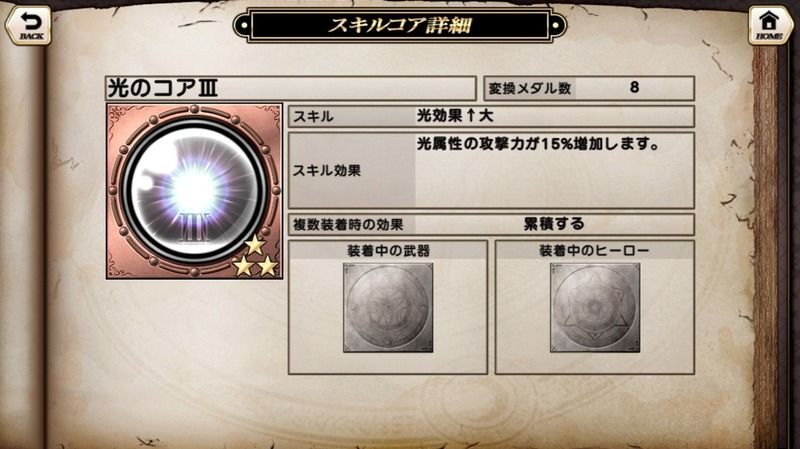Select the 装着中のヒーロー header
The width and height of the screenshot is (800, 449).
[594, 251]
